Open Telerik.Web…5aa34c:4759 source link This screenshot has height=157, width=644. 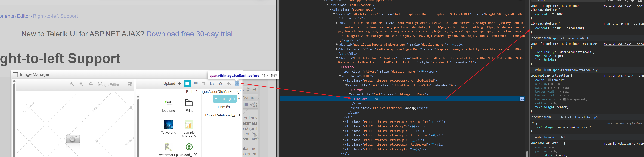(x=624, y=143)
